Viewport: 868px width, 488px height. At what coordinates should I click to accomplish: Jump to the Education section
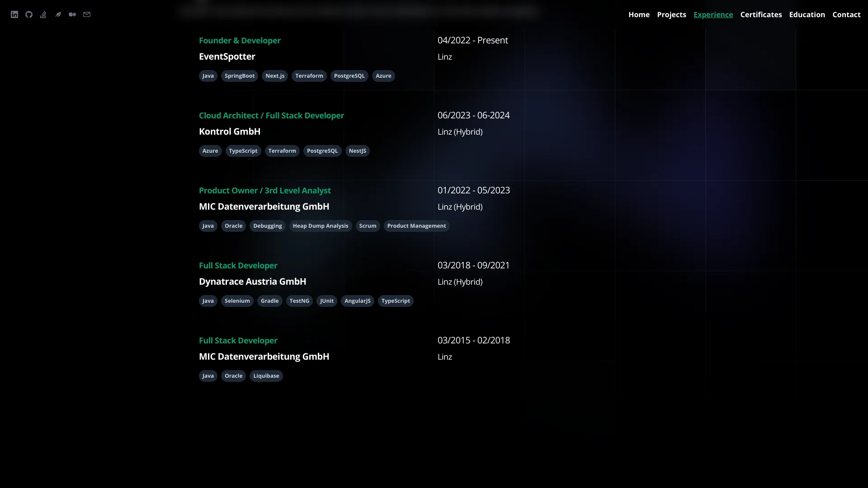coord(807,14)
